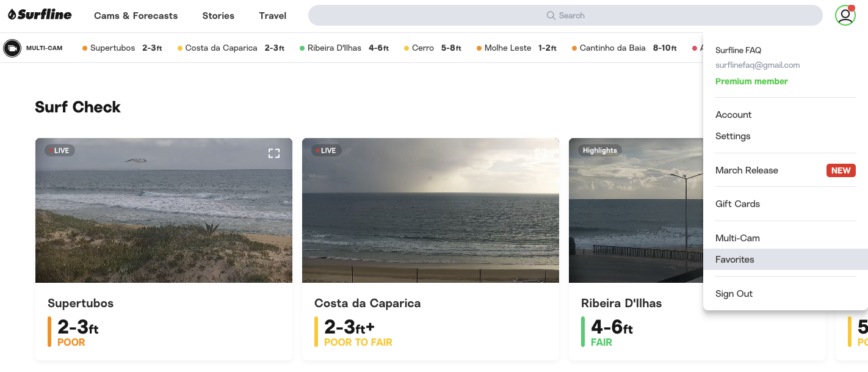Click the Highlights badge on Ribeira D'Ilhas cam
868x372 pixels.
599,150
